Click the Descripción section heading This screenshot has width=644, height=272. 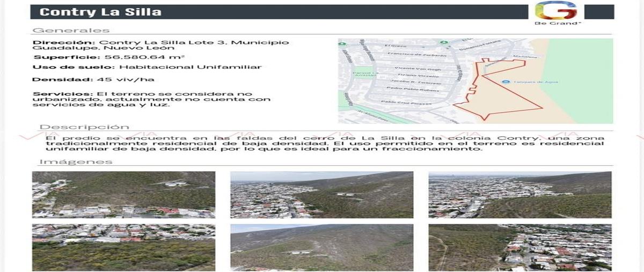tap(84, 127)
